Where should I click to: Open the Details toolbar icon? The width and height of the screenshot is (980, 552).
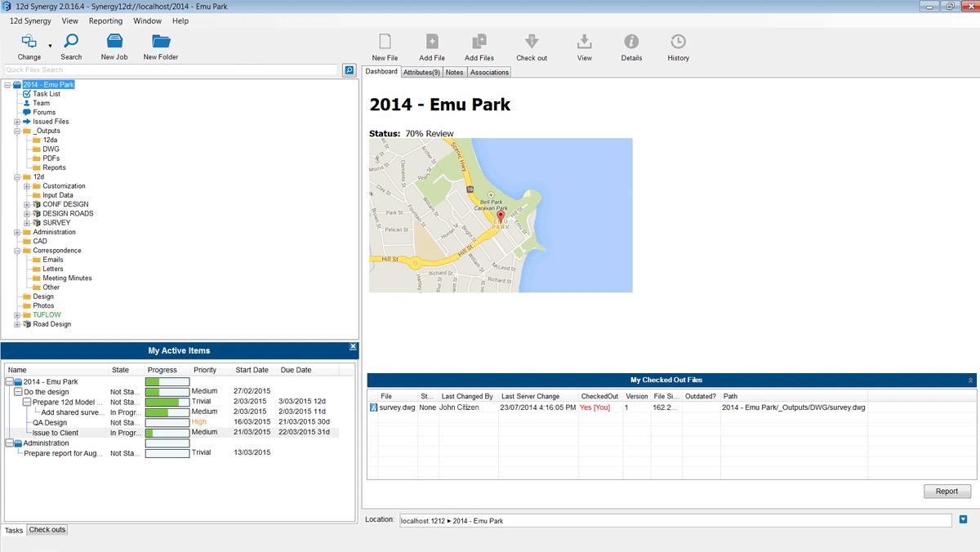[631, 42]
